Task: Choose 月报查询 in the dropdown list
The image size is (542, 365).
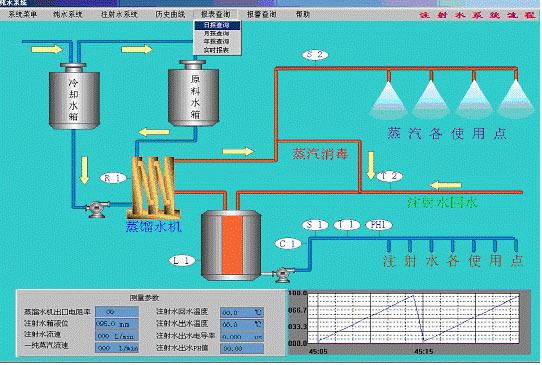Action: [217, 34]
